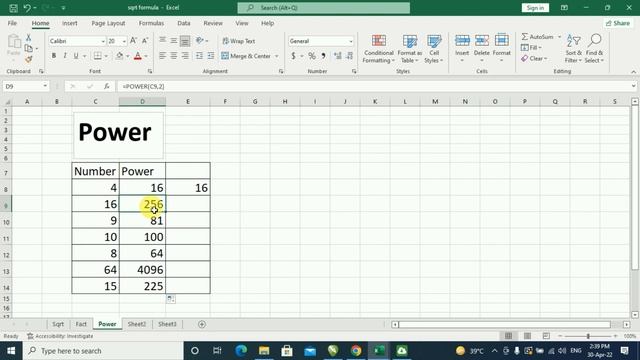Click Insert Function fx icon

pyautogui.click(x=107, y=86)
